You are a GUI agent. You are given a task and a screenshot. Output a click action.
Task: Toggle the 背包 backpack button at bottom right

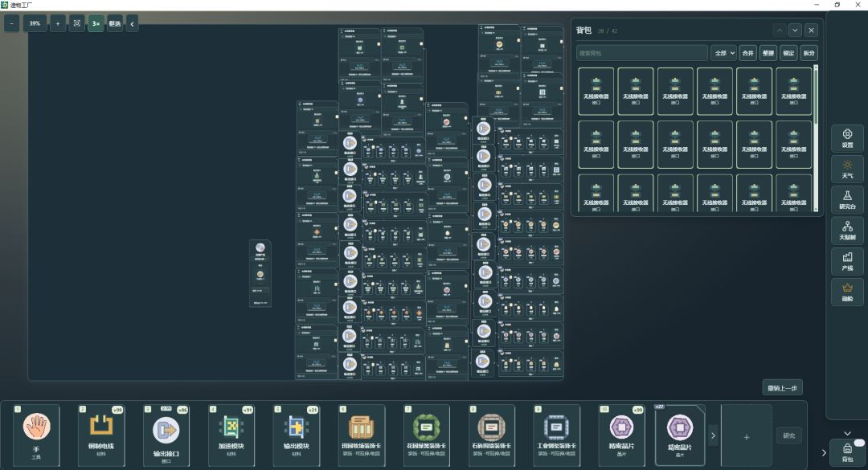[847, 452]
